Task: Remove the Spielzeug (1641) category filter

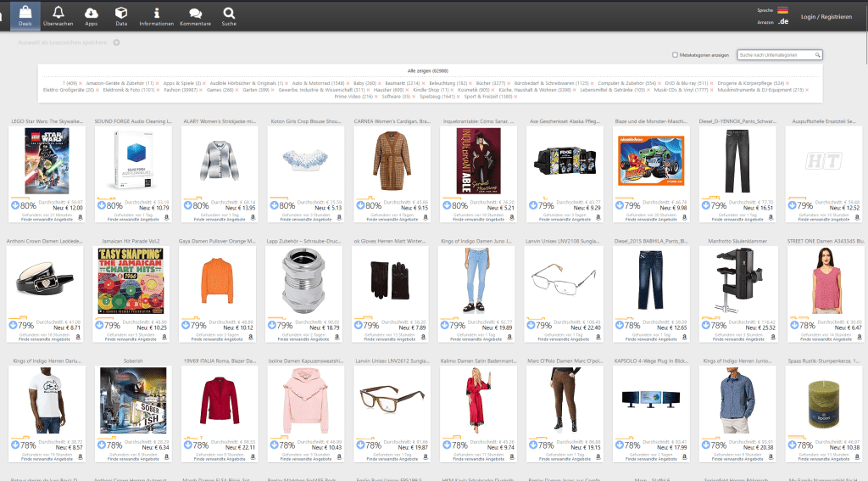Action: [459, 97]
